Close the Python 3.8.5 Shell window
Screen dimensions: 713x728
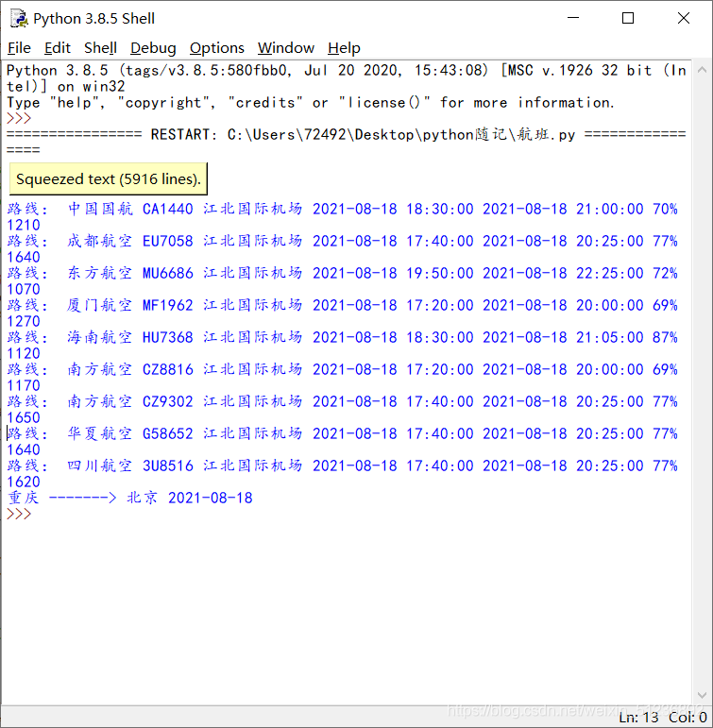click(684, 18)
